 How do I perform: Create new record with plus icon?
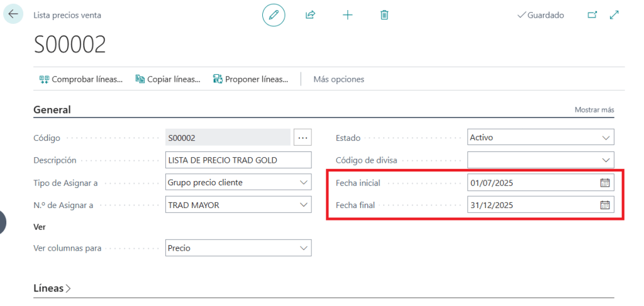click(347, 15)
